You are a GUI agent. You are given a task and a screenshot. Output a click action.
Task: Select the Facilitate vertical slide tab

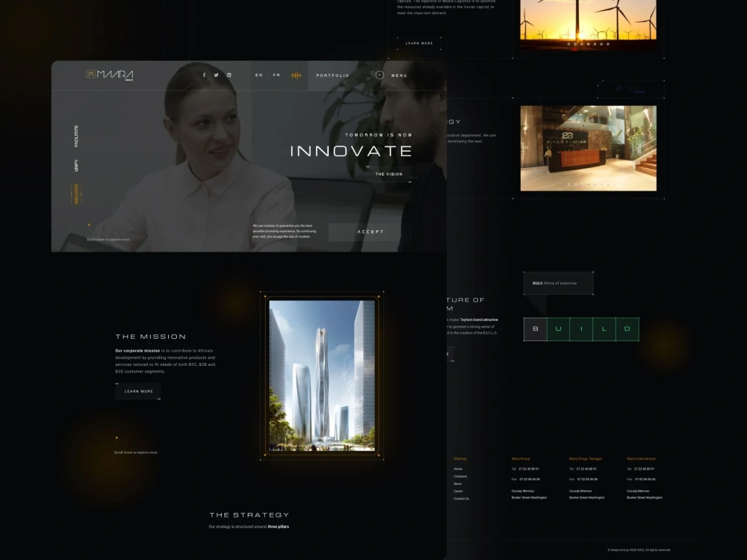pos(76,136)
